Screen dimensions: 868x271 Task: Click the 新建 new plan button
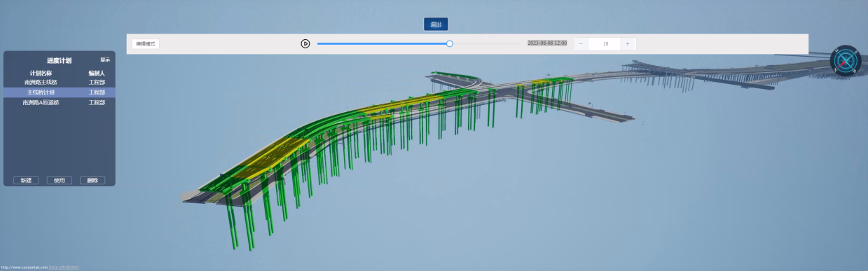click(x=26, y=181)
